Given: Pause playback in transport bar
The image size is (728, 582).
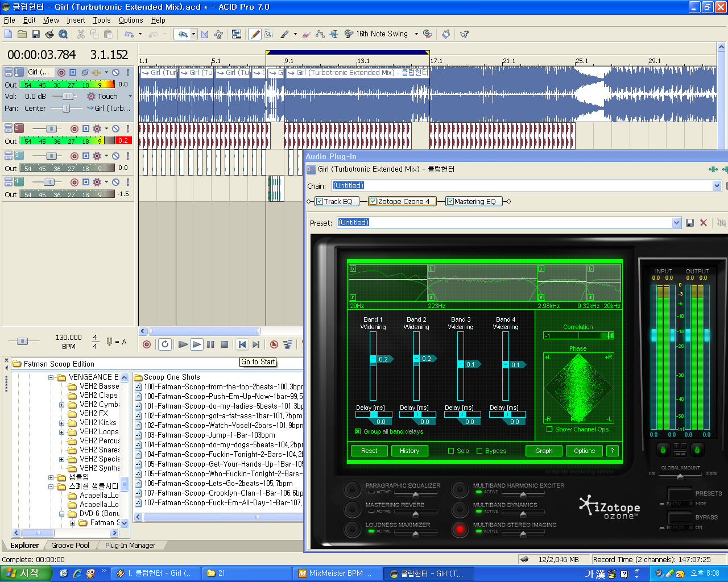Looking at the screenshot, I should coord(210,344).
